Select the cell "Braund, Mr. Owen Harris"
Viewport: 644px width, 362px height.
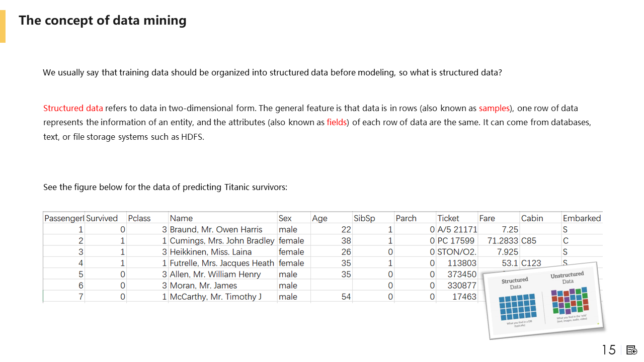pyautogui.click(x=216, y=230)
